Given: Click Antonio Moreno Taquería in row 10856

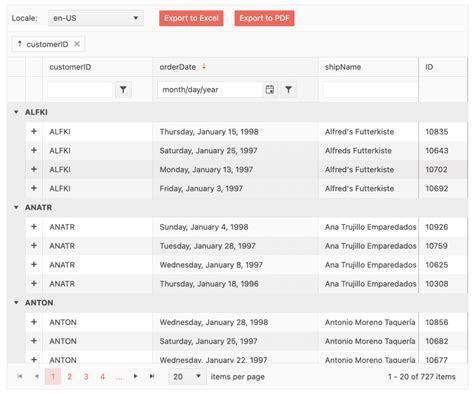Looking at the screenshot, I should click(370, 322).
